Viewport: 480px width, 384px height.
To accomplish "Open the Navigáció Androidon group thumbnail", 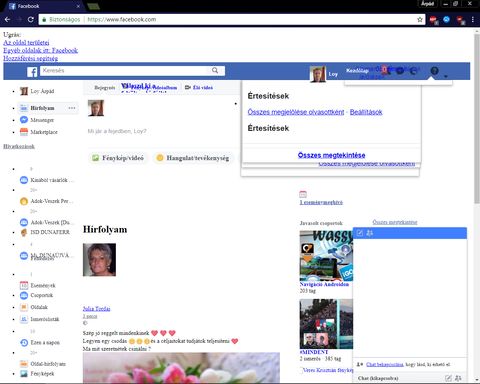I will (326, 256).
